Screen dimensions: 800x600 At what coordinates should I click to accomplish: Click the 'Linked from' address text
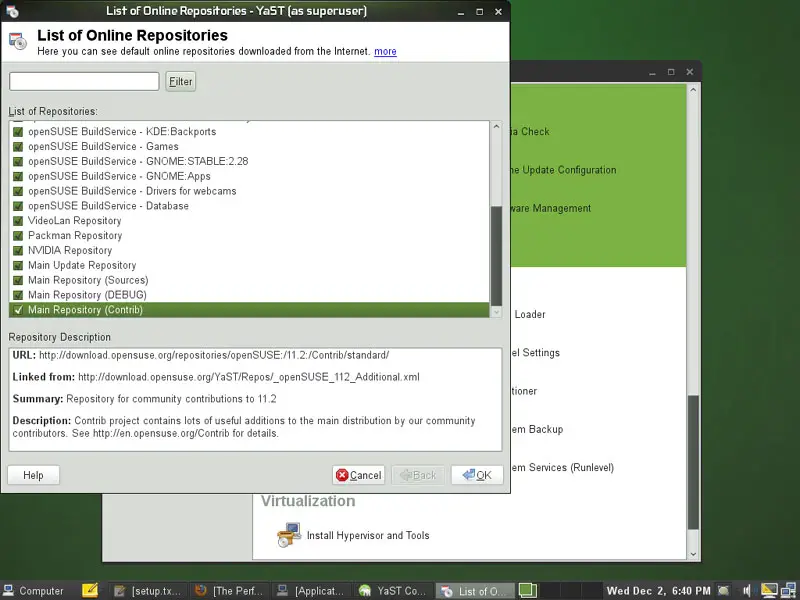249,377
